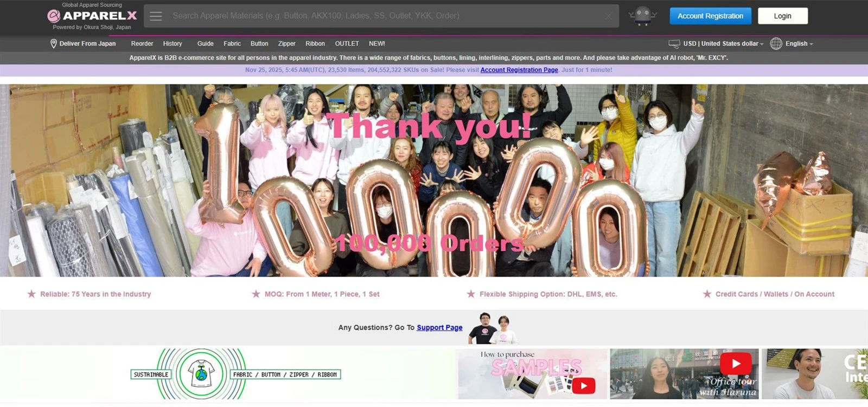Viewport: 868px width, 407px height.
Task: Select the Button category menu
Action: coord(259,44)
